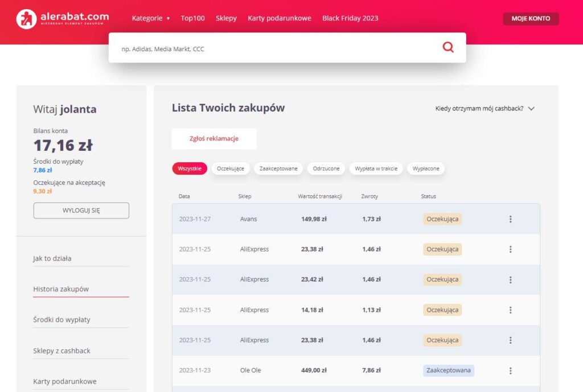Open 'Jak to działa' sidebar link
583x392 pixels.
point(52,259)
